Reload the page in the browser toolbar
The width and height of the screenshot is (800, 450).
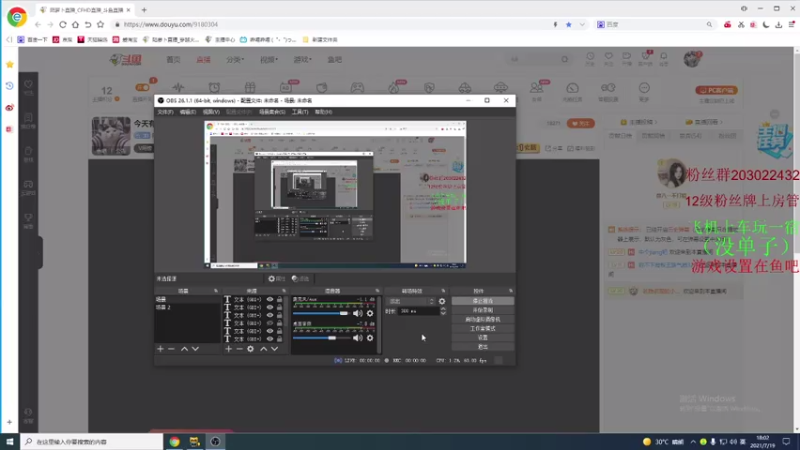[x=63, y=24]
